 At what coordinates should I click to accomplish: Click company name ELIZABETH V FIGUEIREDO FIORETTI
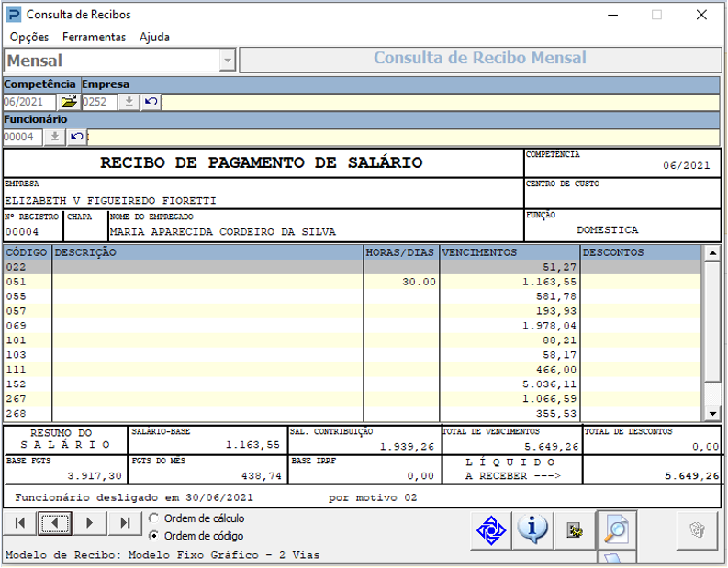pos(110,201)
